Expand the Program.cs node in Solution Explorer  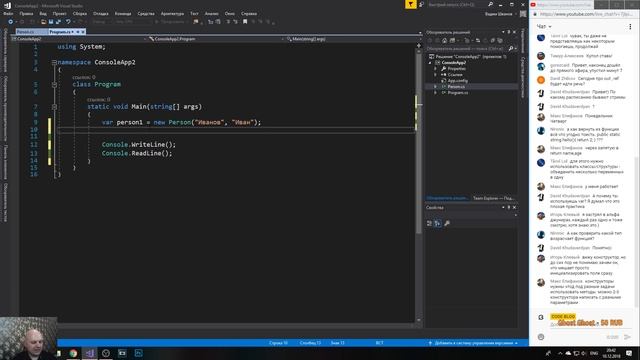click(435, 93)
